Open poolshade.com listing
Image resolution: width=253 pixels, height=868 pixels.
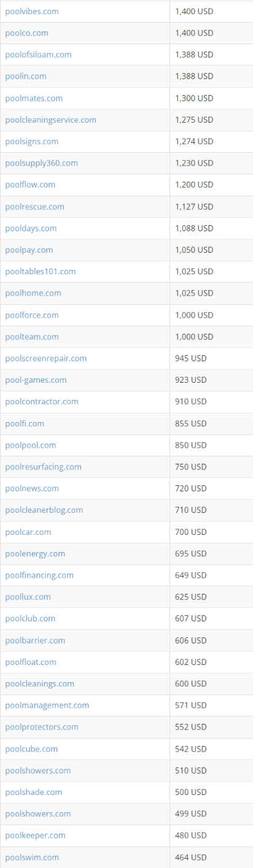(34, 792)
